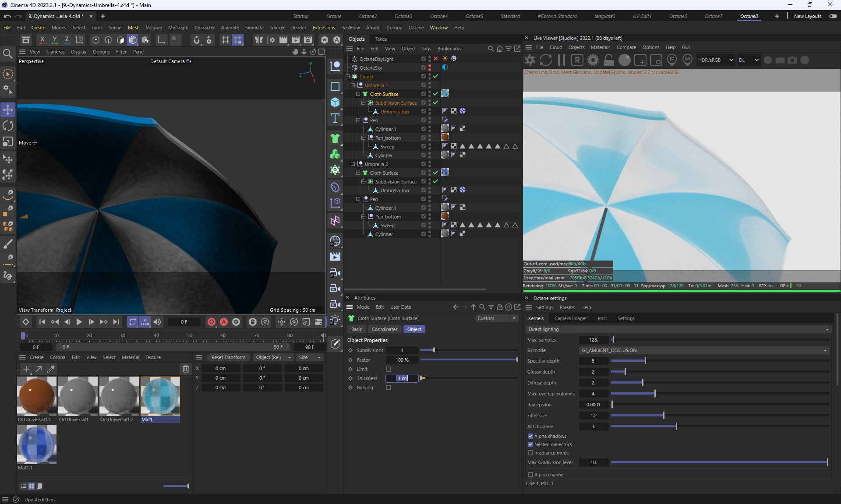
Task: Open the HDR/sRGB color space dropdown
Action: pos(715,60)
